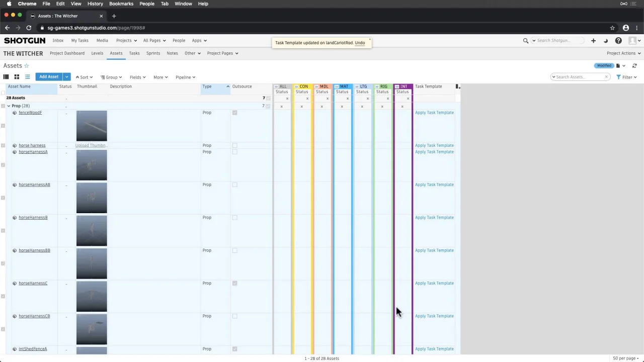Viewport: 644px width, 362px height.
Task: Switch to list view icon
Action: click(27, 77)
